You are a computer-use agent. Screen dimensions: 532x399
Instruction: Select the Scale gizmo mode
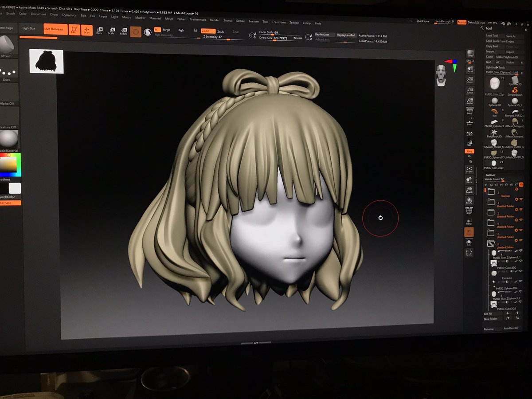point(111,31)
